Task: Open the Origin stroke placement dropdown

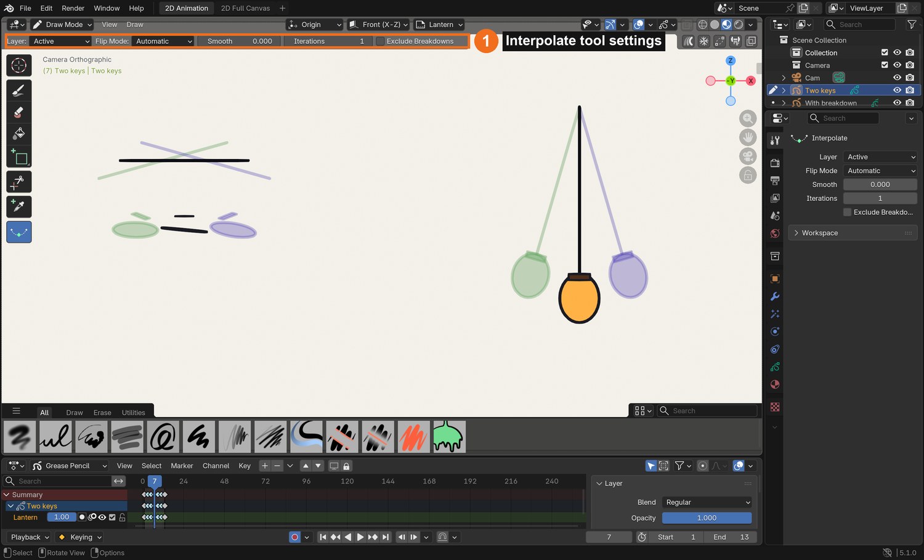Action: pos(315,25)
